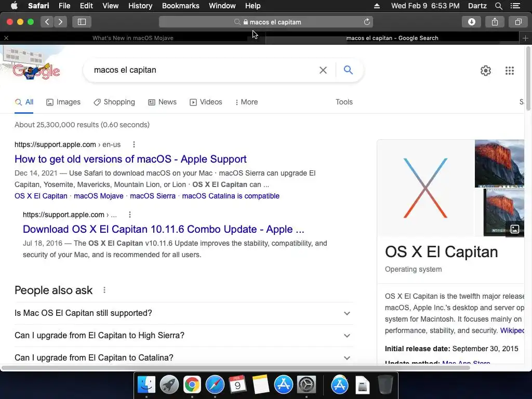Open the top El Capitan mountain thumbnail
532x399 pixels.
click(x=499, y=163)
